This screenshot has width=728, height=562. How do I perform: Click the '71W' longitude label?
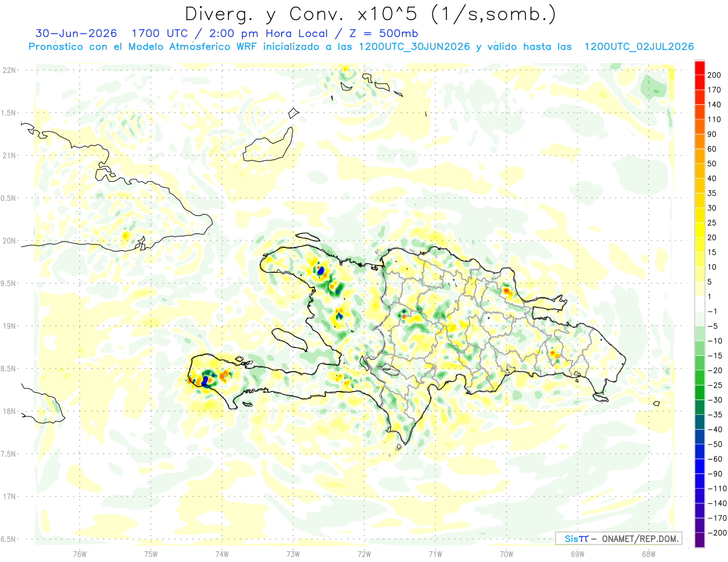pyautogui.click(x=435, y=554)
